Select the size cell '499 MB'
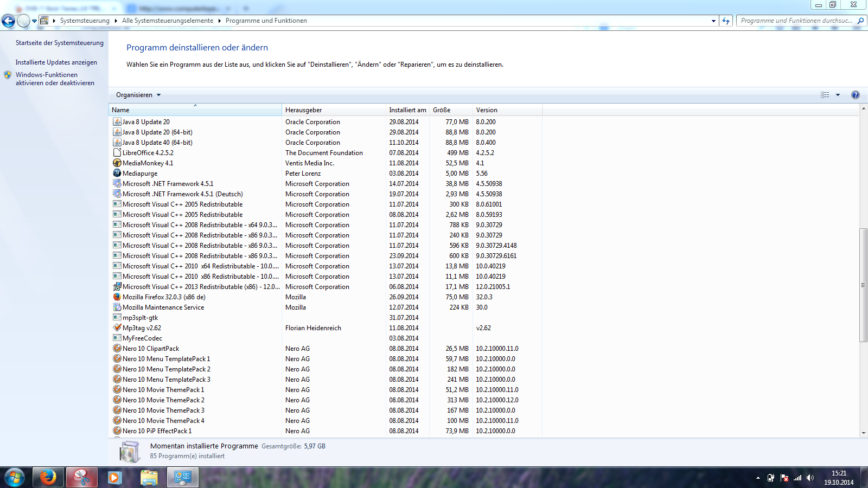Viewport: 868px width, 488px height. (x=458, y=153)
